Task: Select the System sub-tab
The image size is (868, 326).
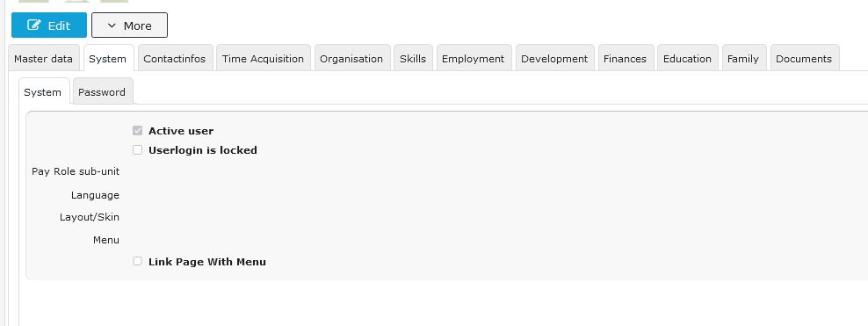Action: pos(43,91)
